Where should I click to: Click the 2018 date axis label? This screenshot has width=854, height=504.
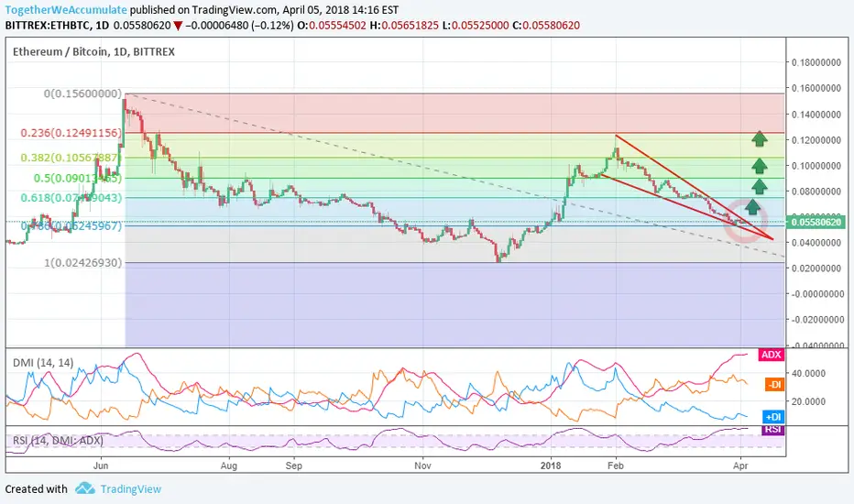(551, 466)
